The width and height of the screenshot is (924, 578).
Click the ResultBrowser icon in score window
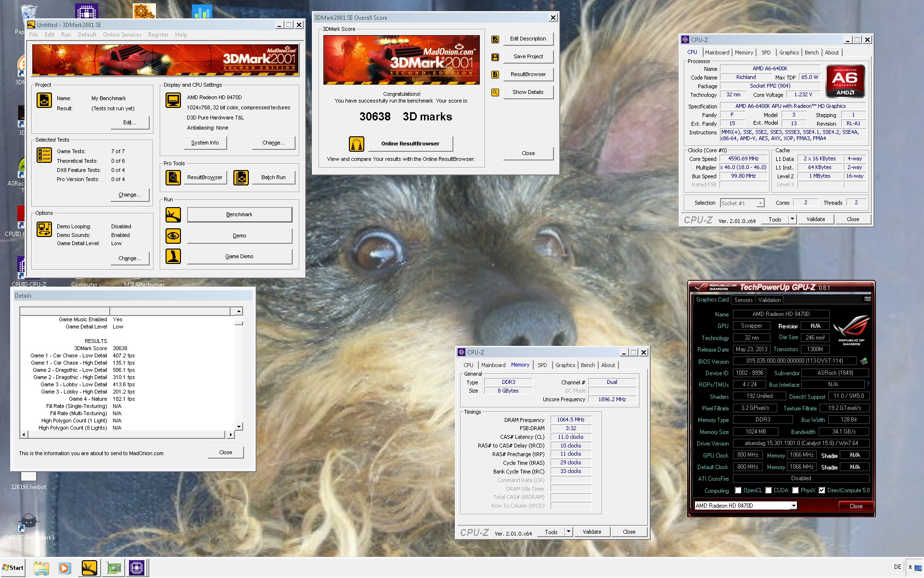(495, 75)
